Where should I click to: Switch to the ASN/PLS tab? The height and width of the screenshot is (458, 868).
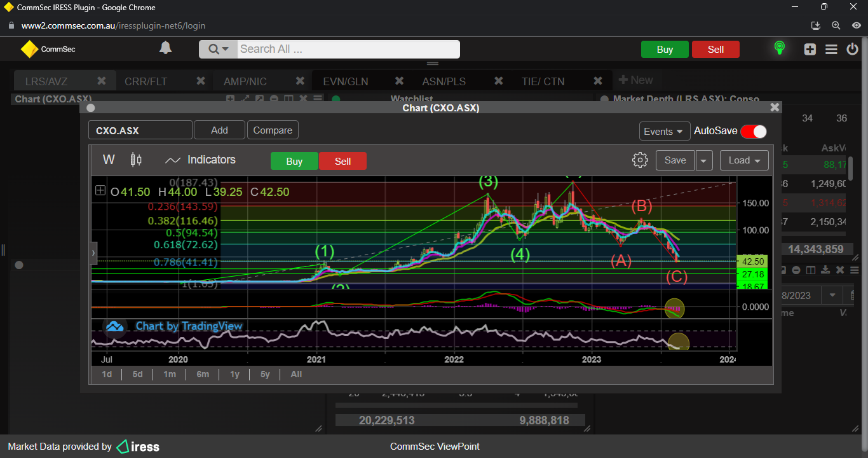click(x=444, y=81)
